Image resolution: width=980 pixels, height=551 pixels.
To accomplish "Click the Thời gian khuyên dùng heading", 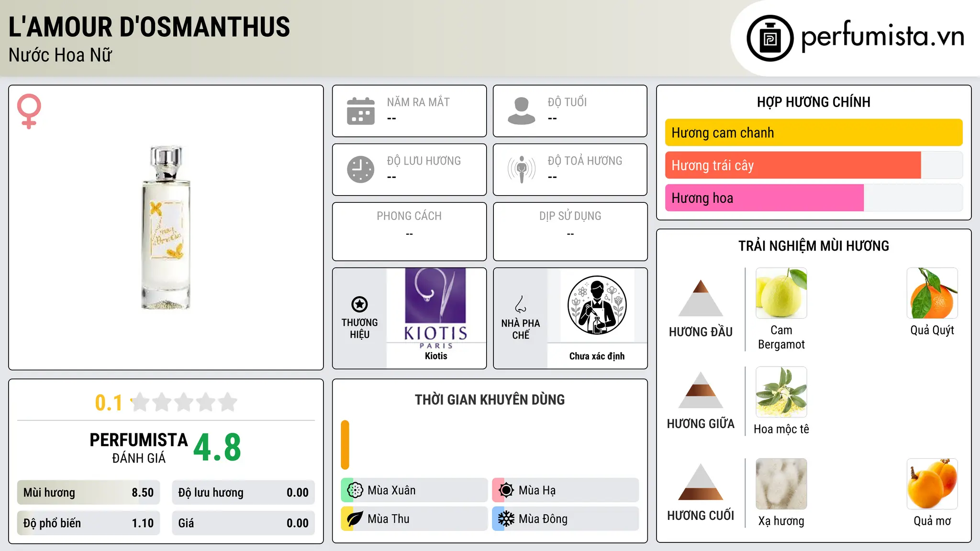I will pyautogui.click(x=490, y=399).
